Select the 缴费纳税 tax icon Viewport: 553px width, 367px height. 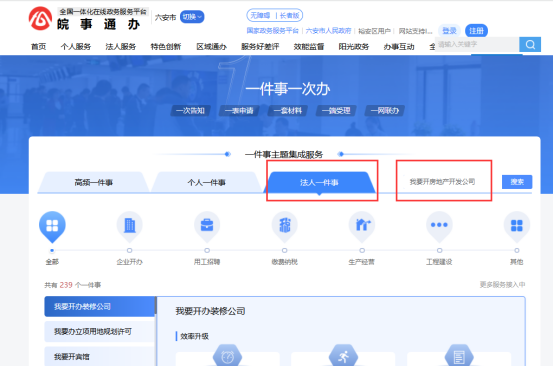(x=285, y=226)
